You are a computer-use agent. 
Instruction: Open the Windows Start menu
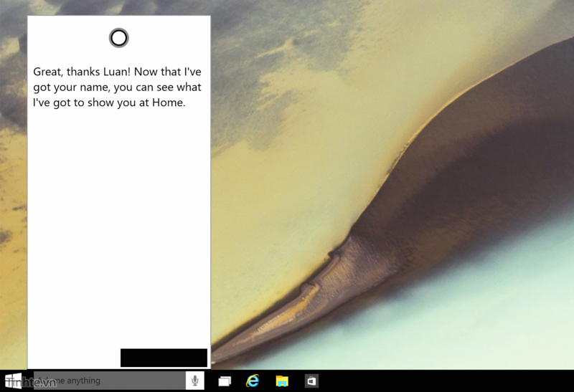tap(14, 381)
